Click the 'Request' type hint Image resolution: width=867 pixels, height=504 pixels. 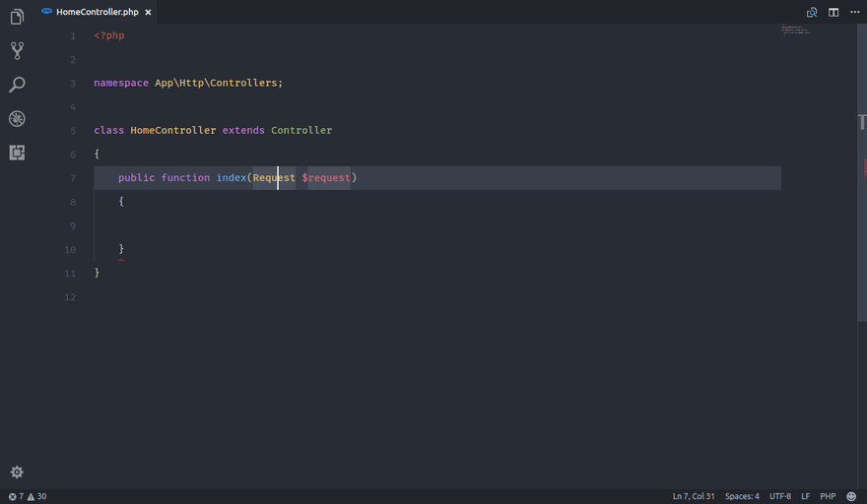[x=274, y=178]
